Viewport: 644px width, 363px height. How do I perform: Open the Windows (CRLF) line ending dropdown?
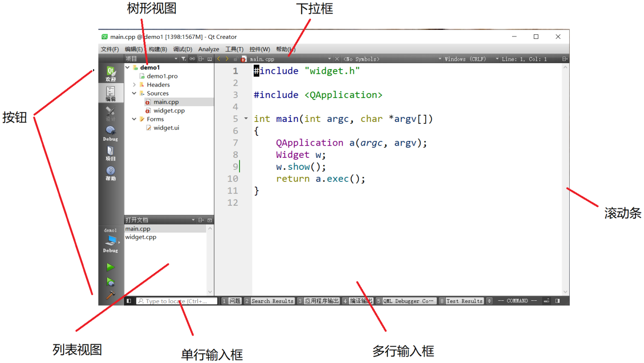[471, 59]
